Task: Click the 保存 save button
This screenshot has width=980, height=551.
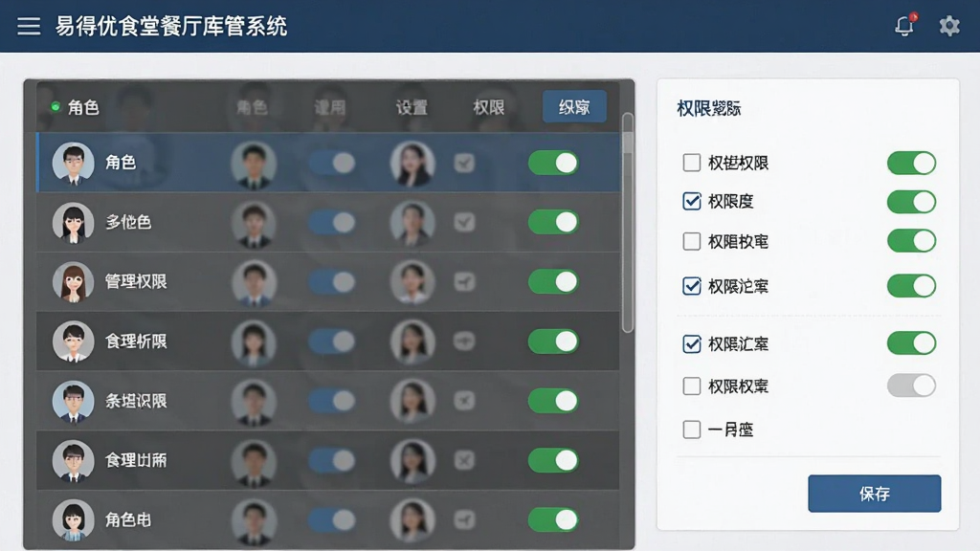Action: coord(874,494)
